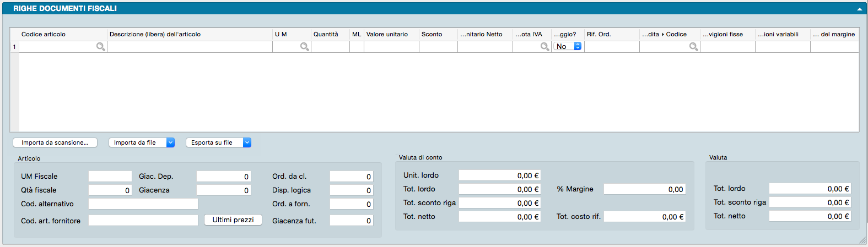Expand the Esporta su file dropdown
This screenshot has width=868, height=247.
247,142
